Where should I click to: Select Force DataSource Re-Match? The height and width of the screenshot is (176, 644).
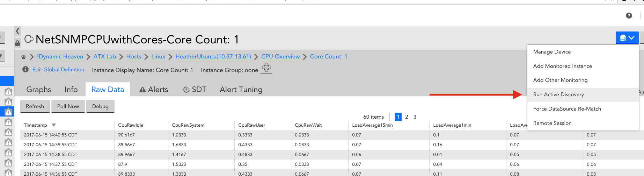pos(583,109)
